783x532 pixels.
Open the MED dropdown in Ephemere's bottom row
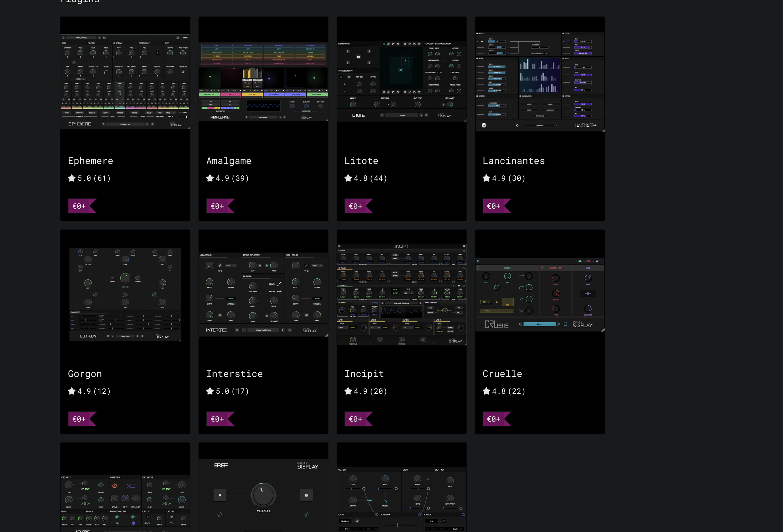coord(170,113)
